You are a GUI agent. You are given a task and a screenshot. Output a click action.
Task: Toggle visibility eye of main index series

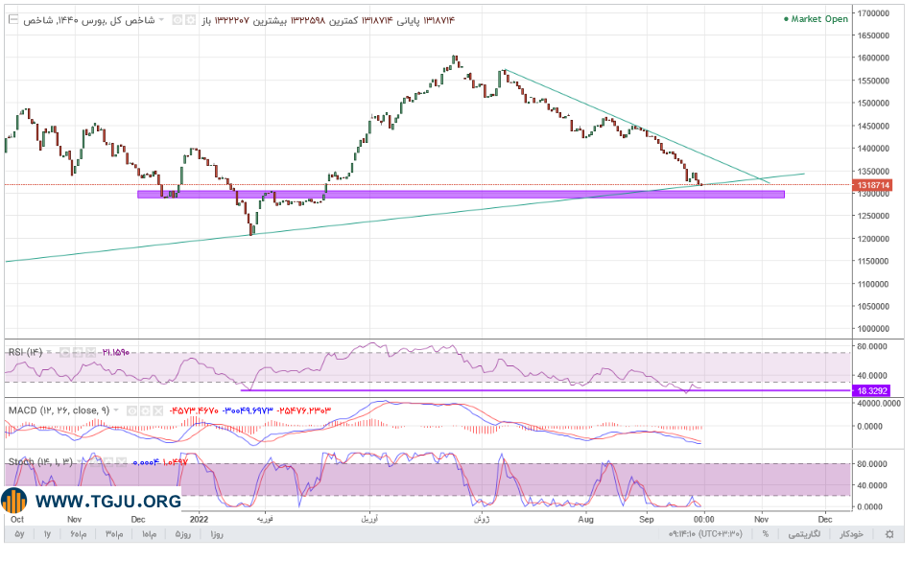177,20
